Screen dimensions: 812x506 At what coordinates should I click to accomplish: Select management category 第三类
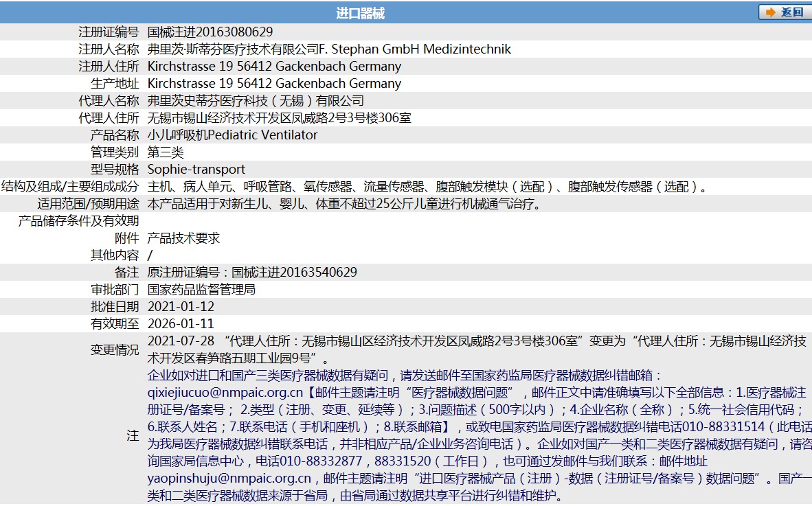coord(166,152)
